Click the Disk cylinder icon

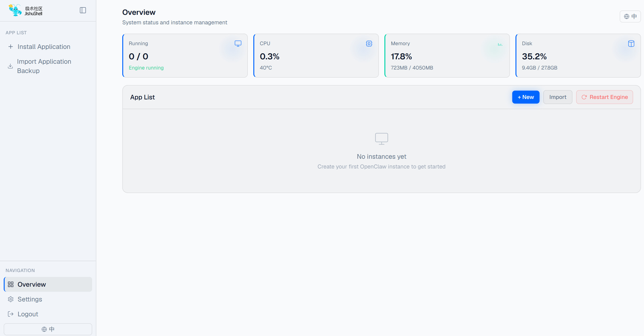point(631,44)
